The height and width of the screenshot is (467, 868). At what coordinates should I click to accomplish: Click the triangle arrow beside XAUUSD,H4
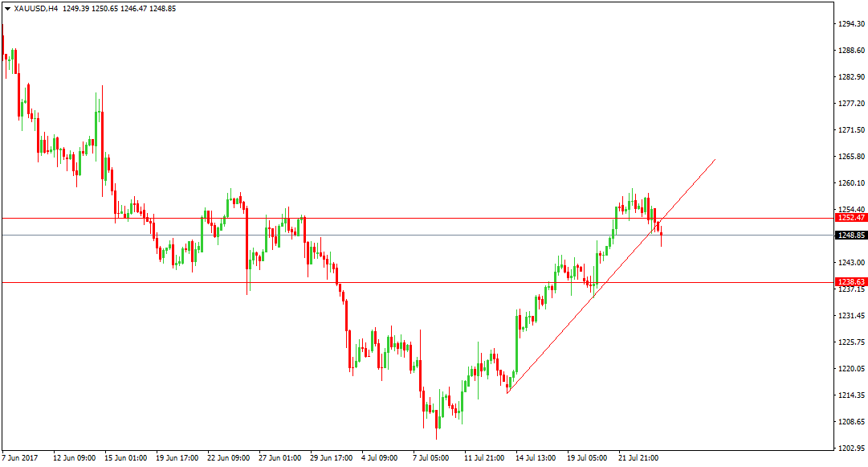click(x=7, y=9)
